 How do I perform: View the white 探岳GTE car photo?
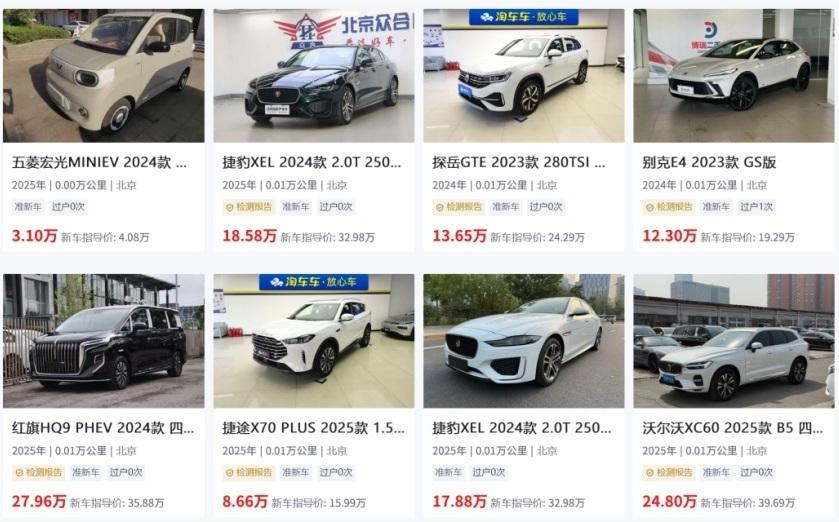point(524,75)
